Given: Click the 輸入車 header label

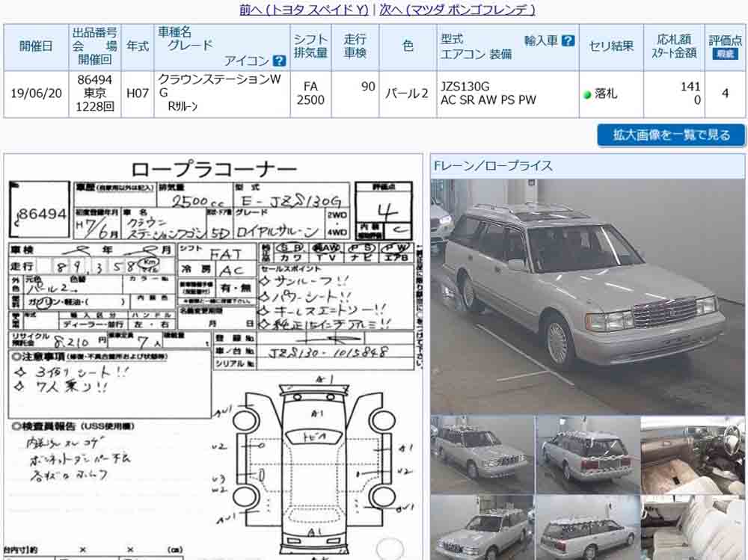Looking at the screenshot, I should pyautogui.click(x=542, y=40).
